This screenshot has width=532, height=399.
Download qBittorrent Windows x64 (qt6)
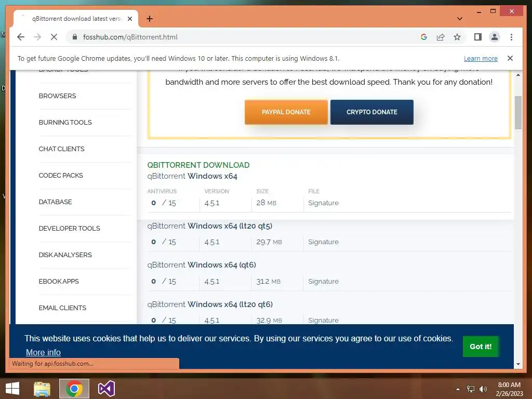(202, 265)
